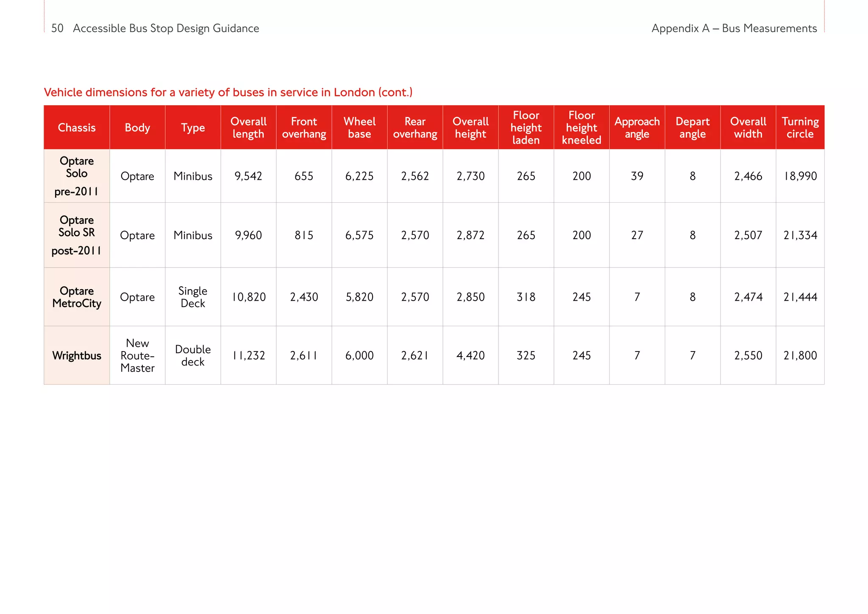
Task: Click the Chassis column header
Action: coord(77,128)
